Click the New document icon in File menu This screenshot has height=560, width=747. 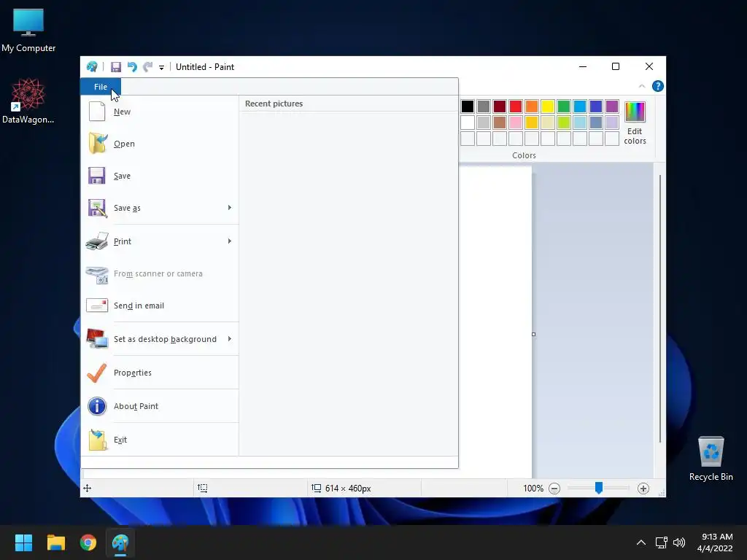[x=97, y=112]
